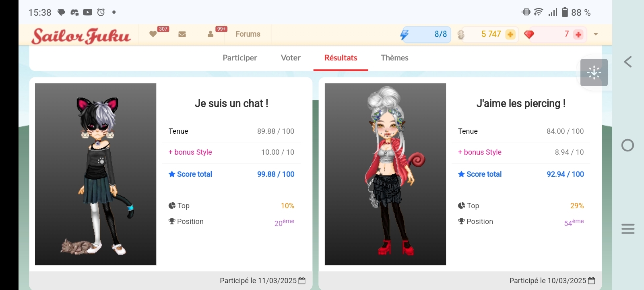This screenshot has width=644, height=290.
Task: Switch to the Thèmes tab
Action: [x=394, y=58]
